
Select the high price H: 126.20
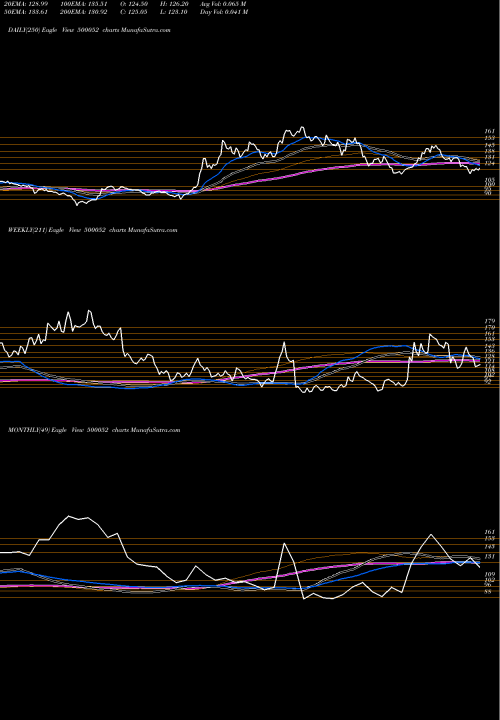click(174, 4)
